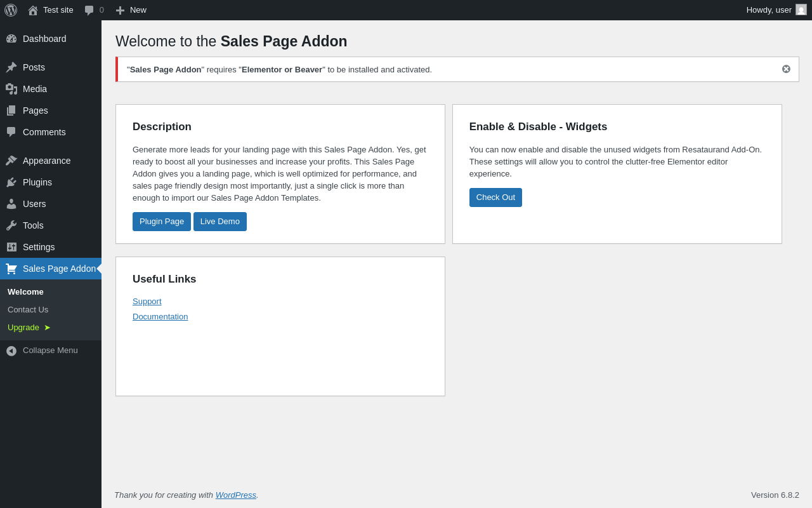Open the Documentation link
Screen dimensions: 812x508
point(160,317)
